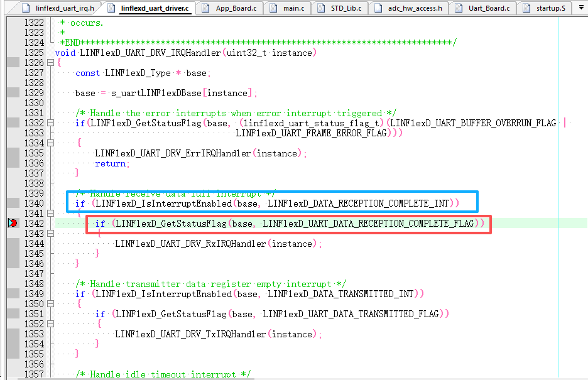Click the execution arrow at line 1342
Image resolution: width=588 pixels, height=380 pixels.
coord(13,222)
